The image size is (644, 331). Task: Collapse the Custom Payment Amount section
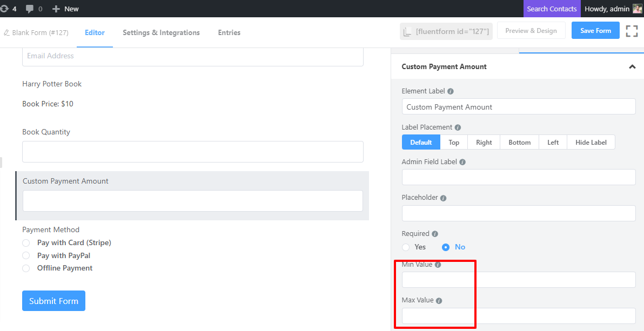coord(632,67)
